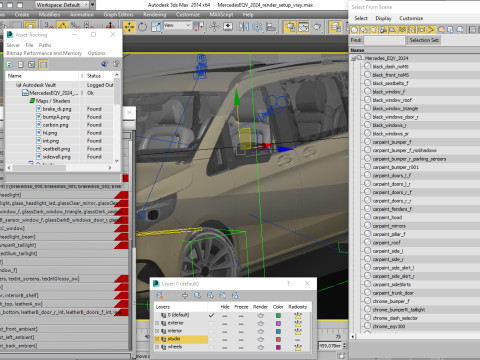The image size is (480, 360).
Task: Activate the Select and Rotate tool
Action: click(142, 27)
